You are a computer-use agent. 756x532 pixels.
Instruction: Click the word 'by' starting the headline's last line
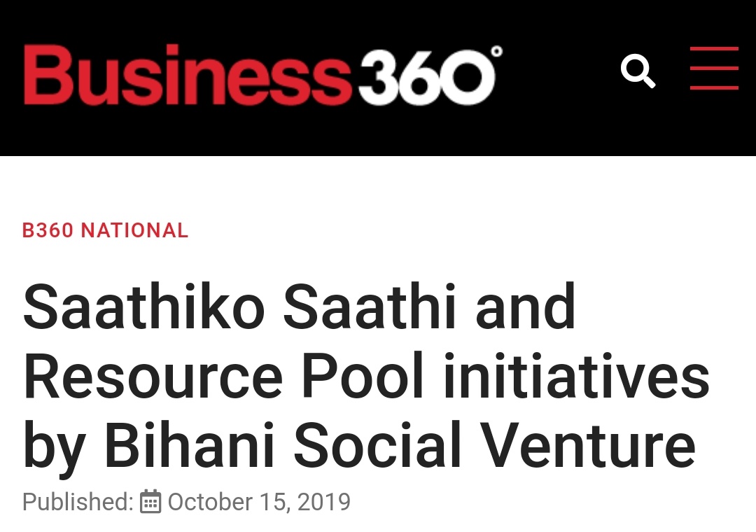(53, 448)
